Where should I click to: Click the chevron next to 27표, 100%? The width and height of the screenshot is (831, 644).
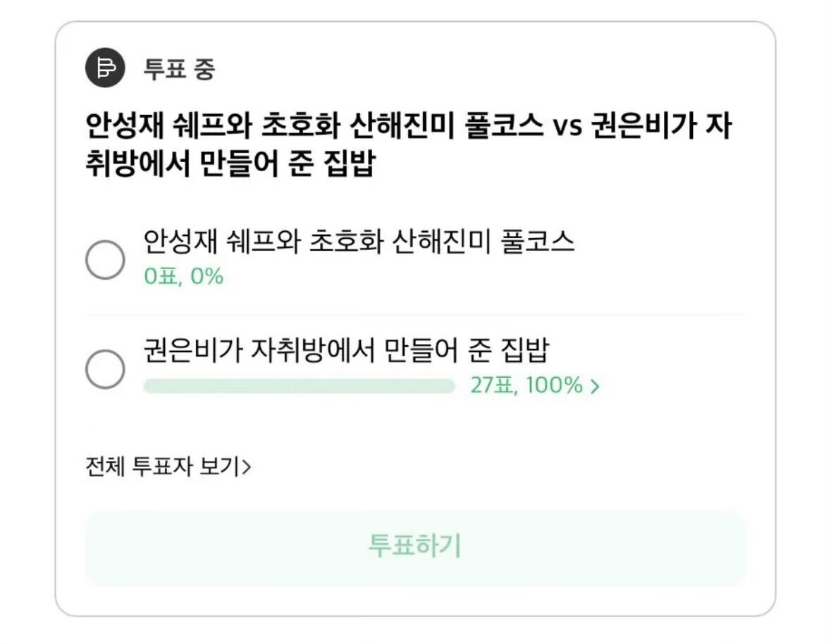pyautogui.click(x=595, y=386)
